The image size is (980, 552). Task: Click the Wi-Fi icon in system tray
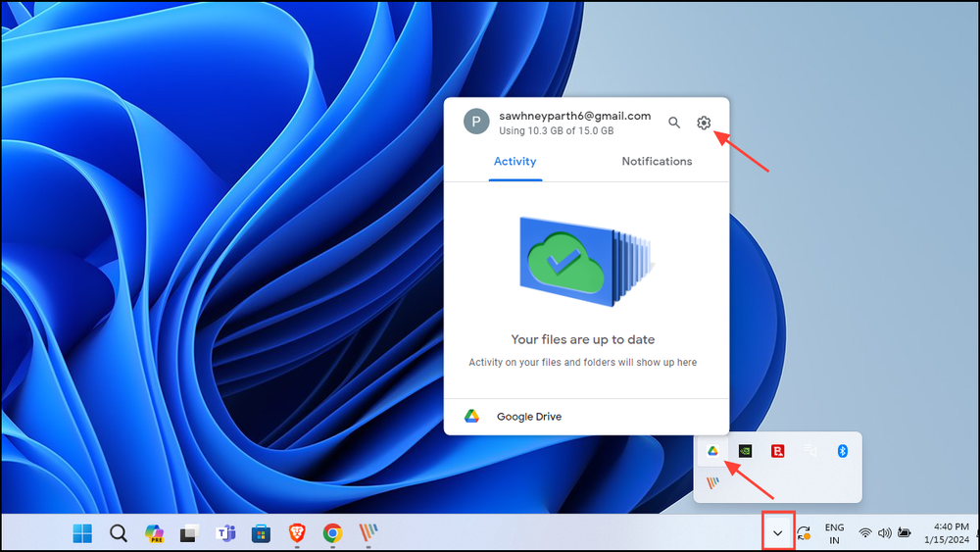865,533
